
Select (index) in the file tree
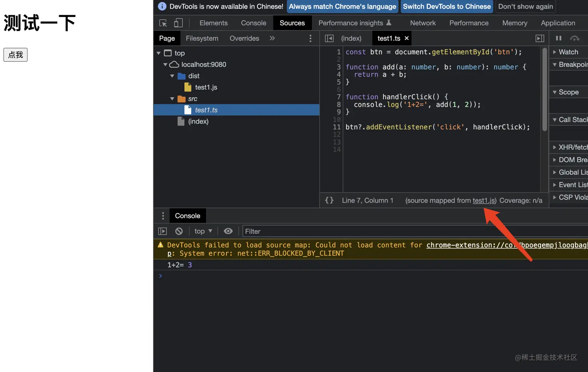pyautogui.click(x=198, y=122)
